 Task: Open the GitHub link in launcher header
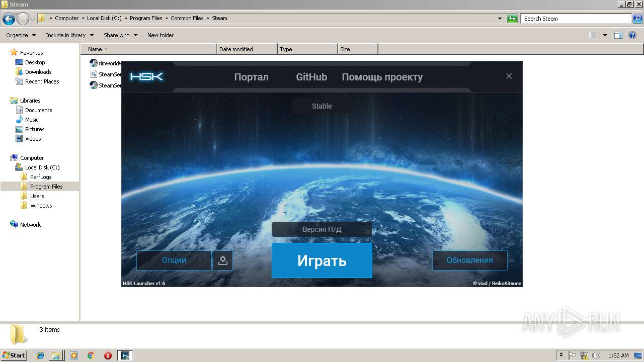[x=311, y=77]
